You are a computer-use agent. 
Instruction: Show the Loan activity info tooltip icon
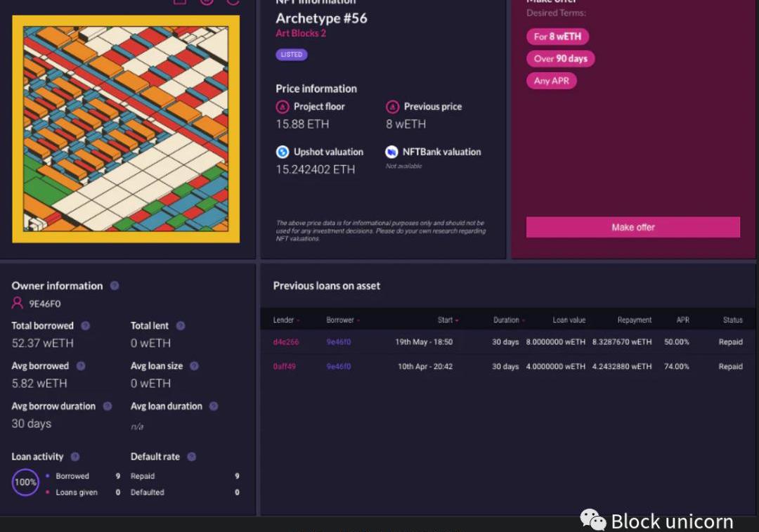[x=75, y=457]
